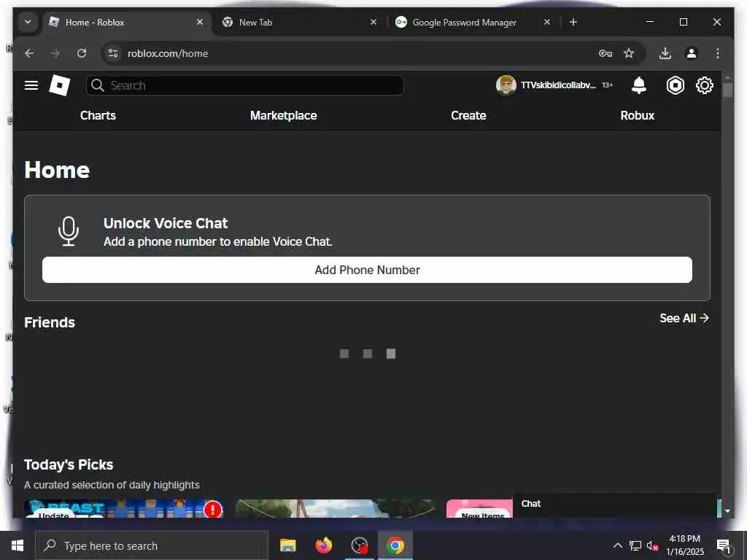Open the taskbar clock showing 4:18 PM
Image resolution: width=747 pixels, height=560 pixels.
point(684,545)
